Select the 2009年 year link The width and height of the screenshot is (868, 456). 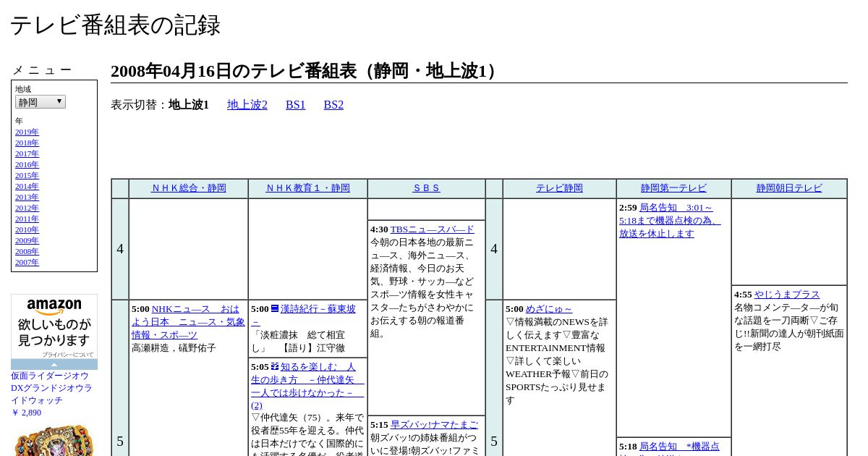point(27,241)
